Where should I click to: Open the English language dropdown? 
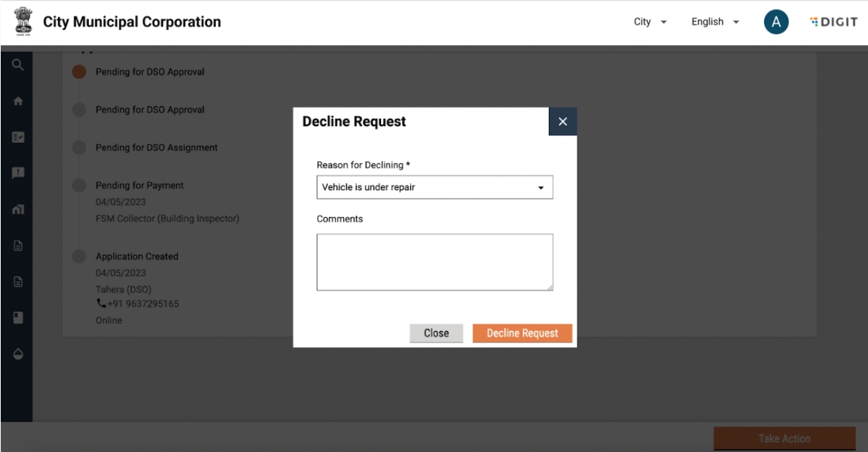715,22
